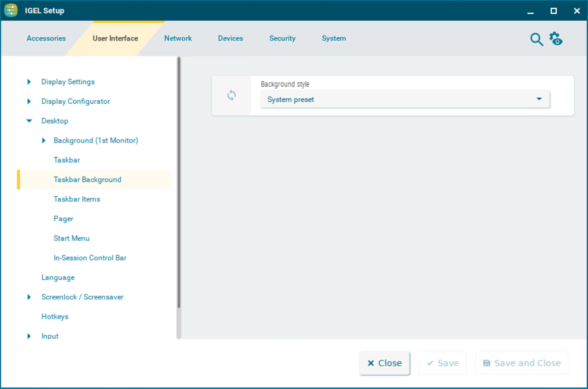Screen dimensions: 588x389
Task: Click the IGEL Setup app logo icon
Action: (x=11, y=10)
